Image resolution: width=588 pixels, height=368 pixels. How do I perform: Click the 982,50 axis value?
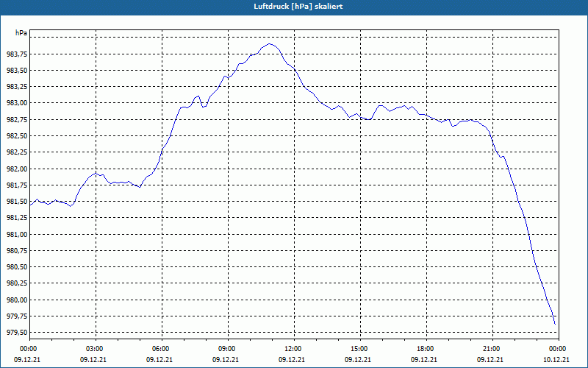click(x=17, y=136)
